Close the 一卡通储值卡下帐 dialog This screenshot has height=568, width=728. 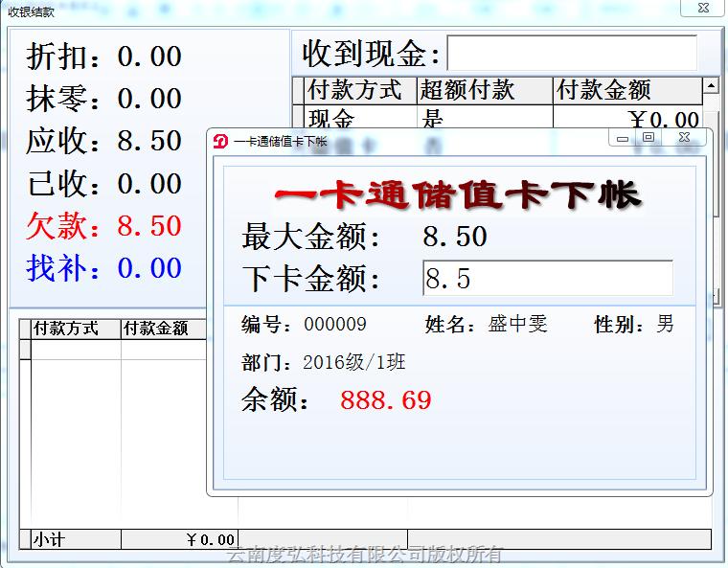click(684, 139)
